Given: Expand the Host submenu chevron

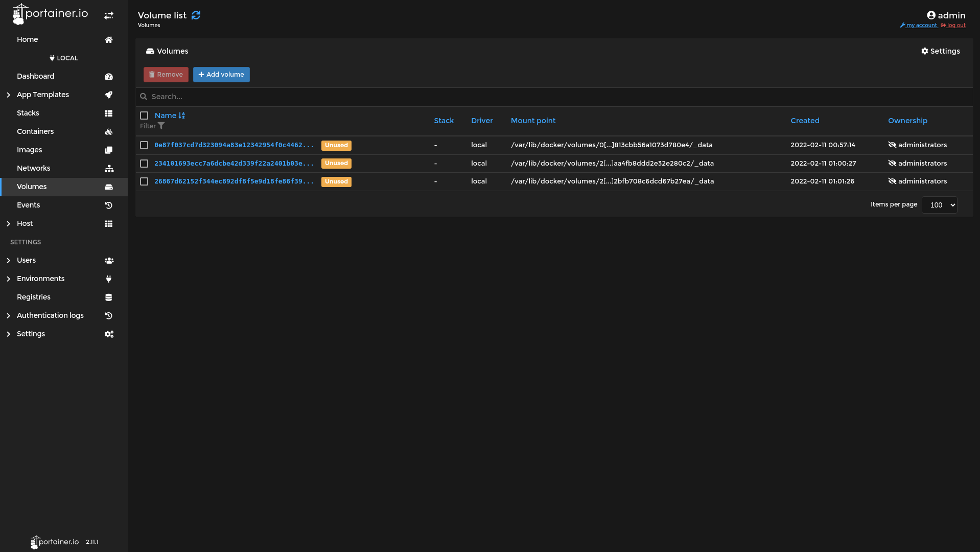Looking at the screenshot, I should [x=9, y=224].
